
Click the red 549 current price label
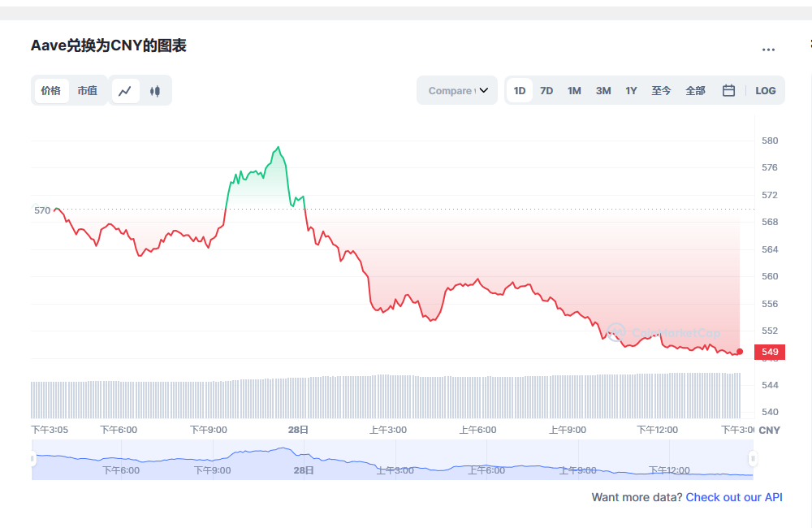click(770, 352)
